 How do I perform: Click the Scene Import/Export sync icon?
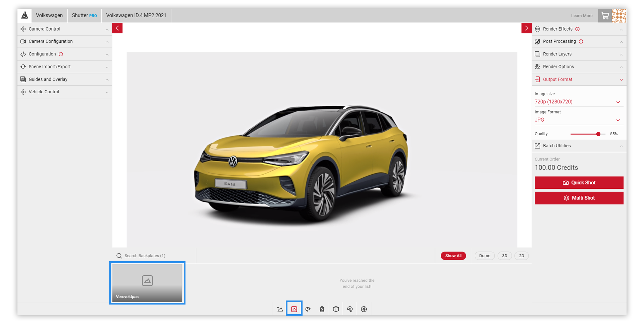point(23,67)
